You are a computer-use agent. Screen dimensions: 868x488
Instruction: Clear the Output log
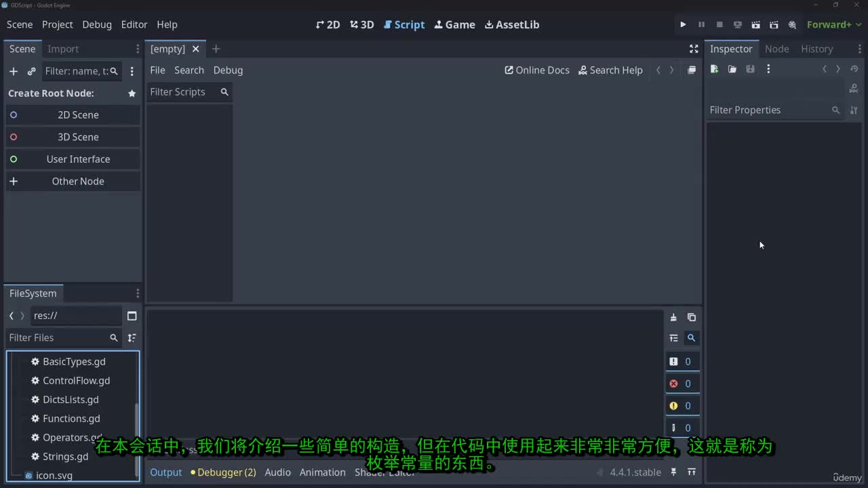(x=673, y=317)
